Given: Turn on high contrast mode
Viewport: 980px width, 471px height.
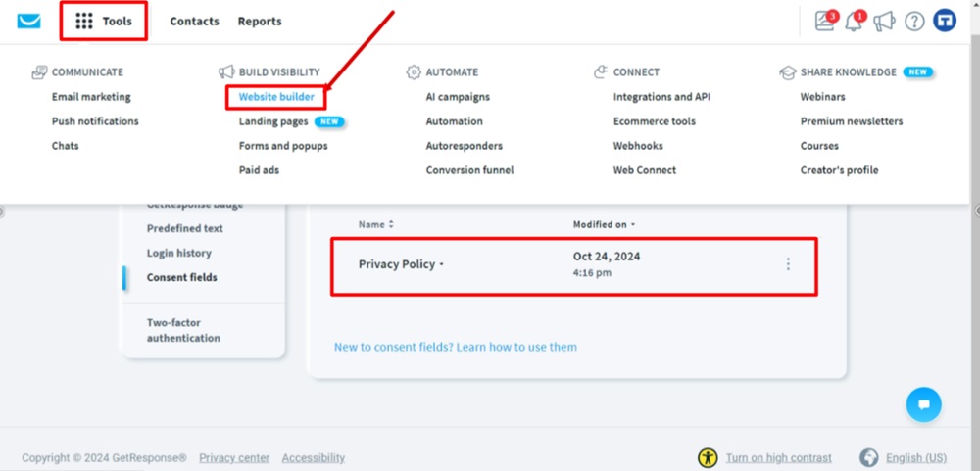Looking at the screenshot, I should coord(779,458).
